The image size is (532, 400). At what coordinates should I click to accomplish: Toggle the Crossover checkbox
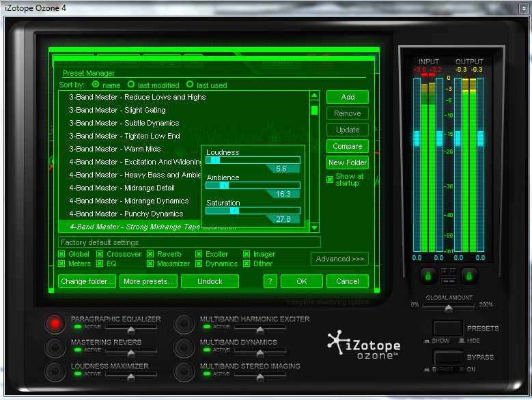100,254
